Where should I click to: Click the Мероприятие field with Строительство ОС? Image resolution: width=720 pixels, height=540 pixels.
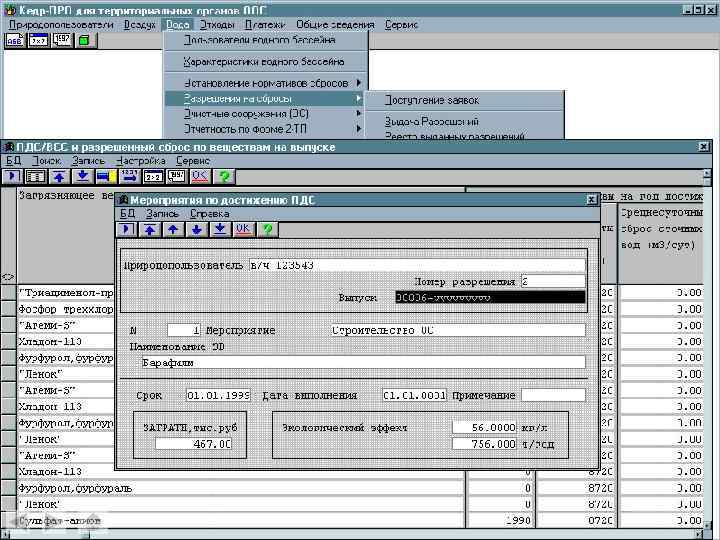click(x=458, y=330)
